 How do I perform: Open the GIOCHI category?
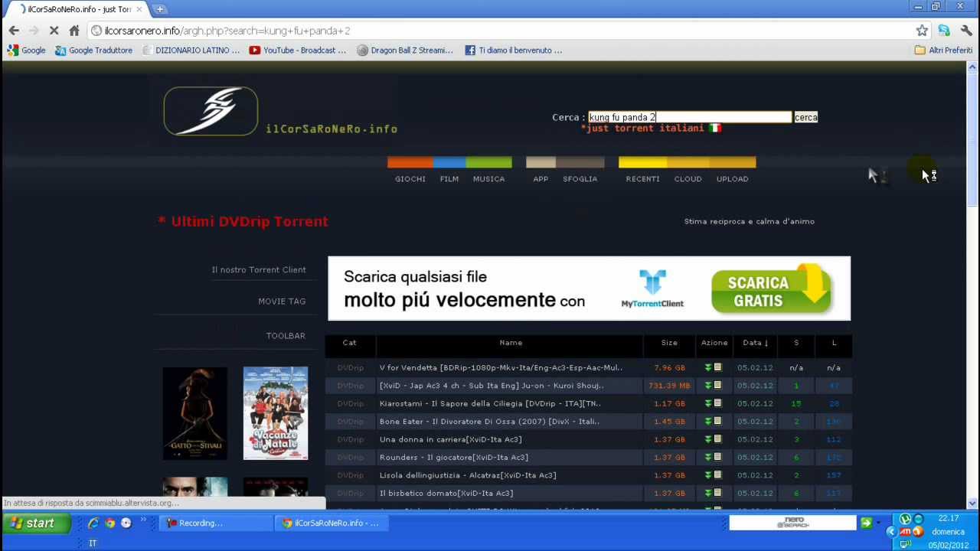click(410, 179)
